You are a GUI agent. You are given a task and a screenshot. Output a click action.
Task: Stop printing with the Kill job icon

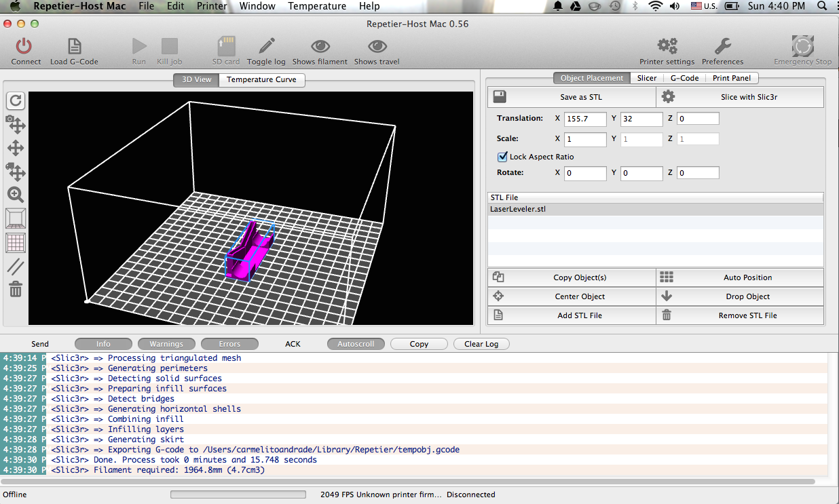169,46
